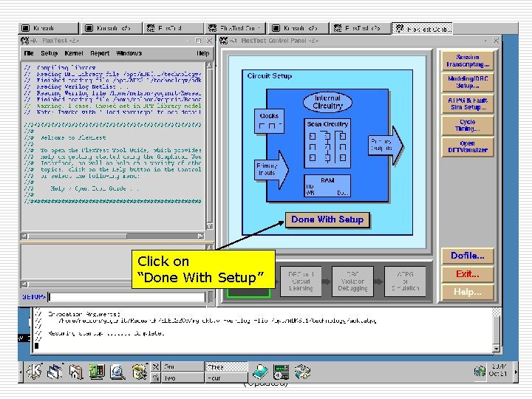Image resolution: width=532 pixels, height=399 pixels.
Task: Open the home folder panel icon
Action: [x=76, y=372]
